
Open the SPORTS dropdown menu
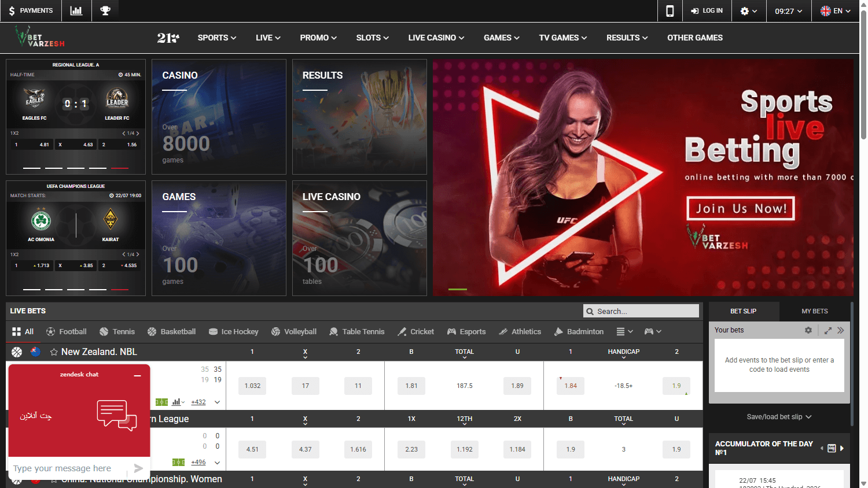tap(217, 38)
